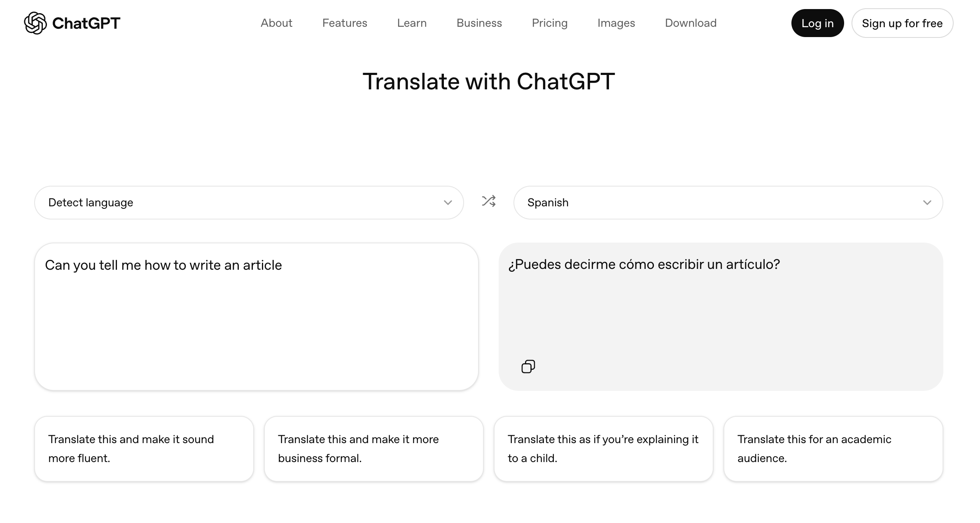980x523 pixels.
Task: Click Sign up for free
Action: (x=902, y=23)
